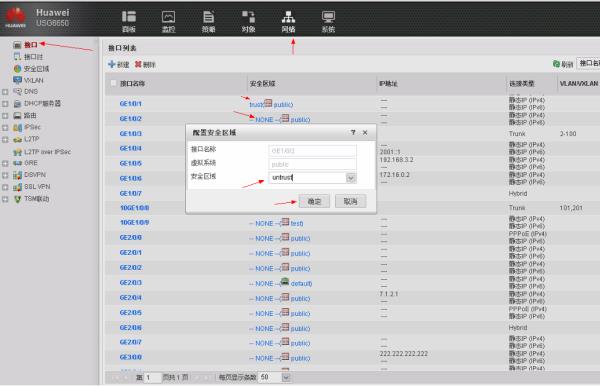Expand the DNS tree node
Image resolution: width=600 pixels, height=386 pixels.
pos(5,92)
